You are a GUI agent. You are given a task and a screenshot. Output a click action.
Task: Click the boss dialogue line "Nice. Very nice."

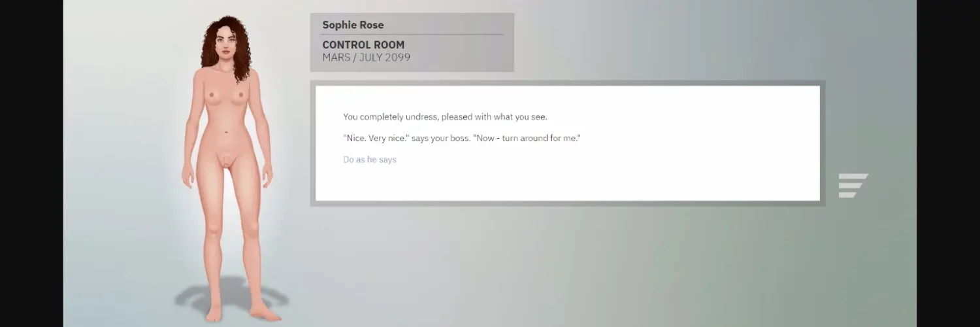coord(376,139)
